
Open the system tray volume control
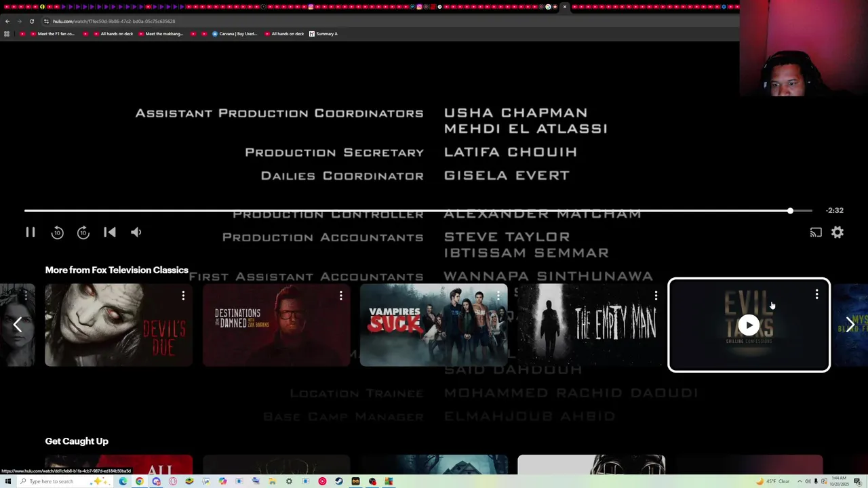pos(808,481)
